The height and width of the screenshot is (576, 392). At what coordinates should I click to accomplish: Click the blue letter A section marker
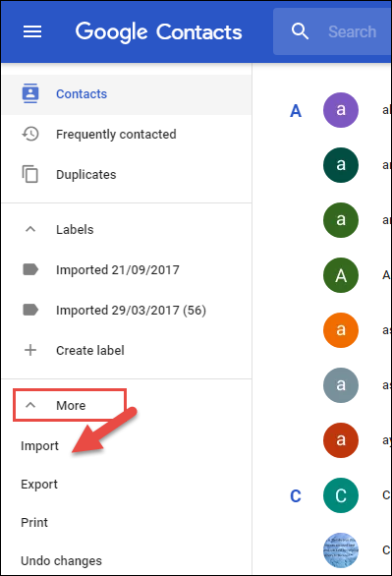coord(296,110)
